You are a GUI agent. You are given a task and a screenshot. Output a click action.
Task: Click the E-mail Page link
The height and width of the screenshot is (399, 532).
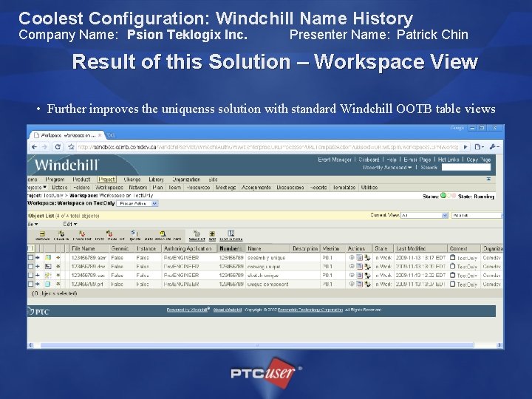(417, 160)
